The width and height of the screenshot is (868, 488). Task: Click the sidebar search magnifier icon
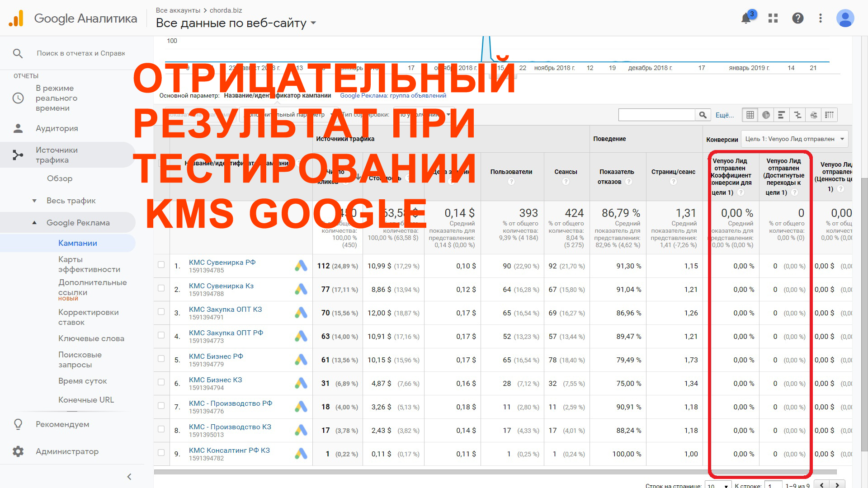click(18, 53)
